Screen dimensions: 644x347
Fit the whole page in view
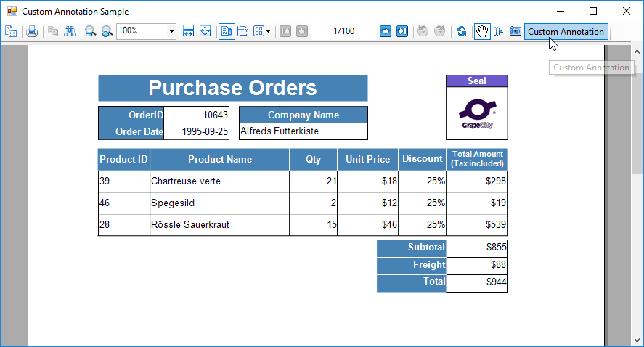tap(205, 31)
